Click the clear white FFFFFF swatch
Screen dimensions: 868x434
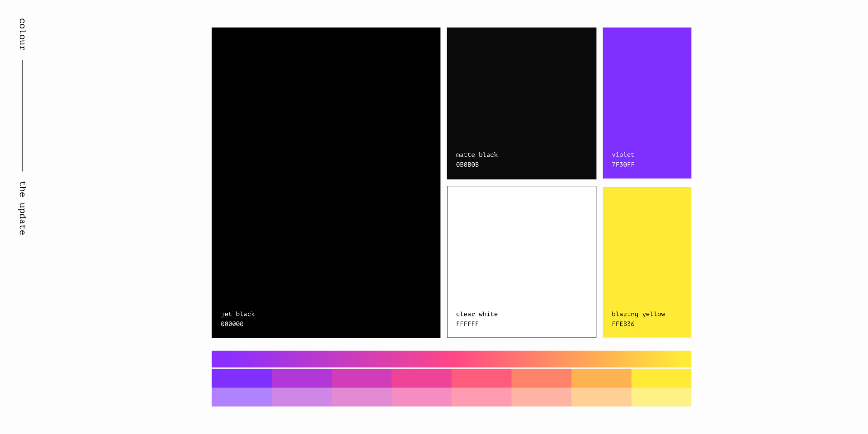point(521,249)
